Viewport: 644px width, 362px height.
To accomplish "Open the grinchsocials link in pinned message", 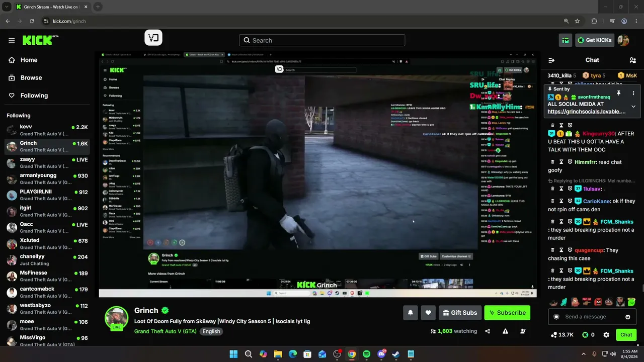I will tap(587, 112).
